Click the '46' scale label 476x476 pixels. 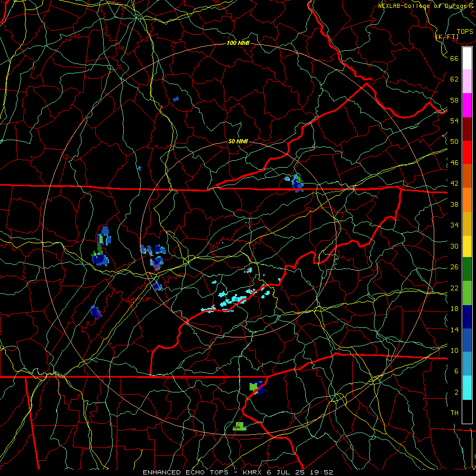[x=454, y=163]
